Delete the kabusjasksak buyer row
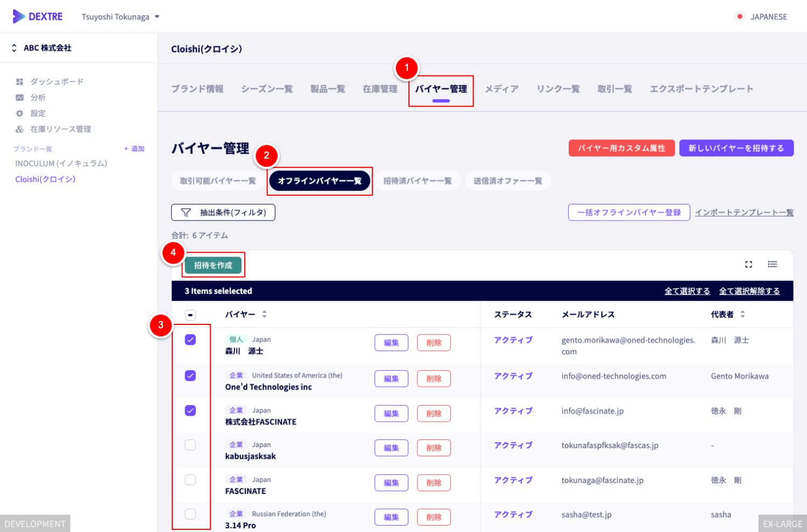807x532 pixels. click(434, 448)
